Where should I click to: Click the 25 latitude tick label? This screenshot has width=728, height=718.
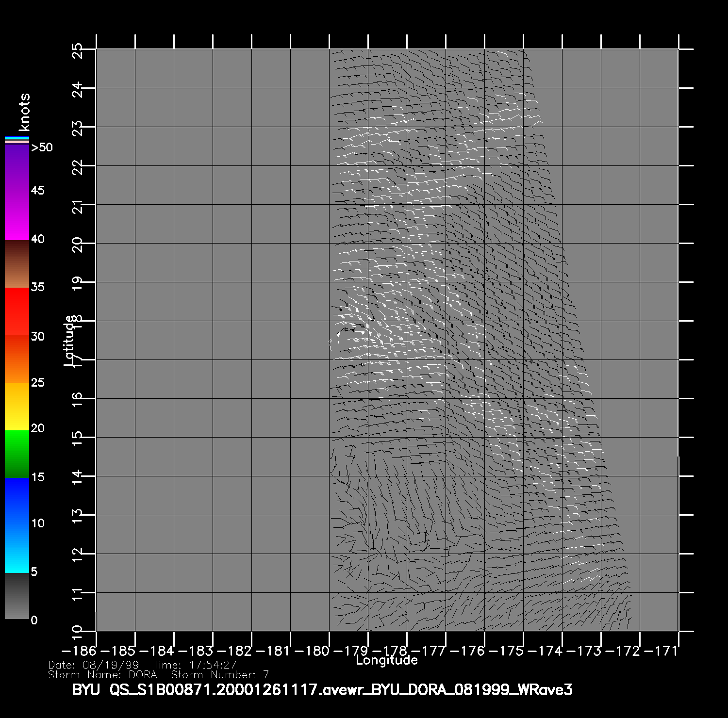[x=78, y=50]
